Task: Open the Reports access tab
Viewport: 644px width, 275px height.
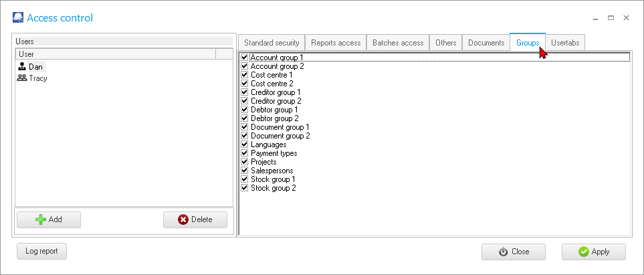Action: tap(336, 43)
